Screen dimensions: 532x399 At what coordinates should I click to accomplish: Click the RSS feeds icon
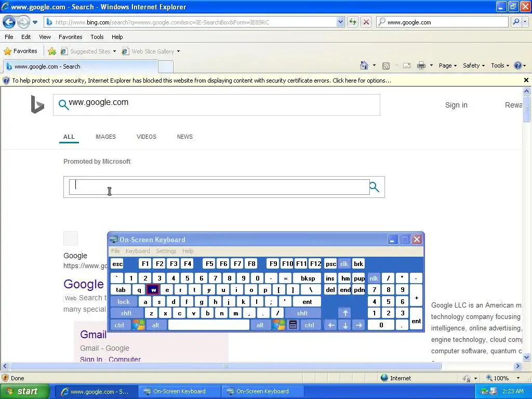(386, 66)
